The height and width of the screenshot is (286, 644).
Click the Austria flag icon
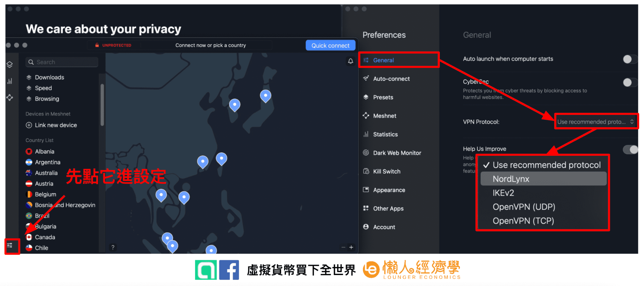click(x=29, y=184)
